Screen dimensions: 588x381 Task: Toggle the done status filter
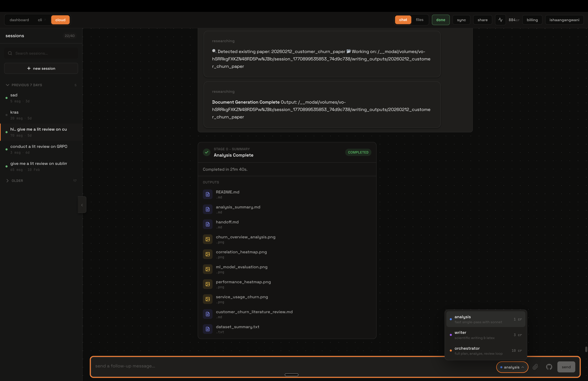(441, 20)
